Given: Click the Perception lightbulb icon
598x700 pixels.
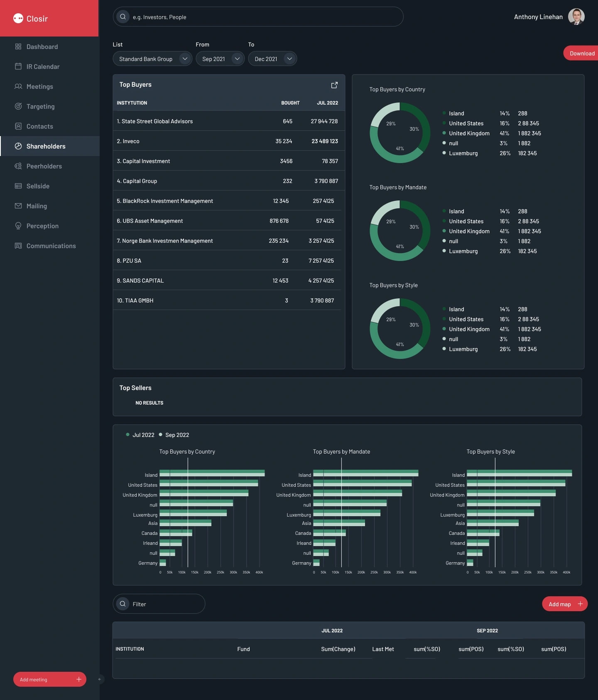Looking at the screenshot, I should (x=18, y=226).
